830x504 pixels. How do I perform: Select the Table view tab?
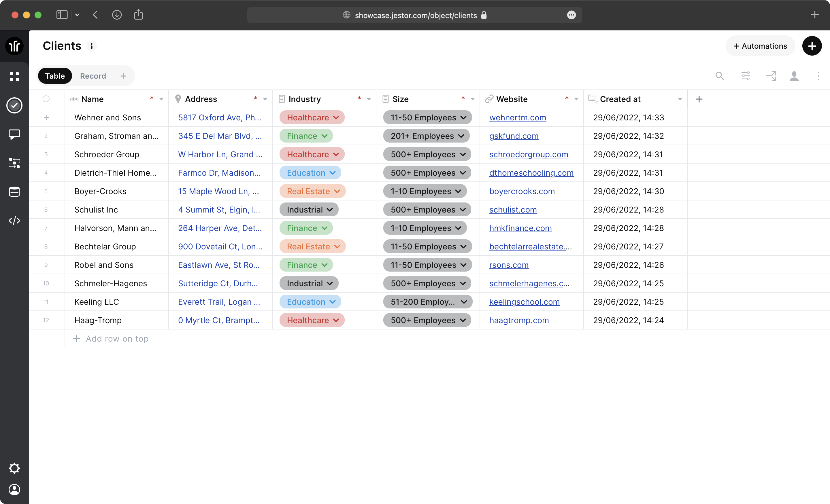pyautogui.click(x=55, y=76)
